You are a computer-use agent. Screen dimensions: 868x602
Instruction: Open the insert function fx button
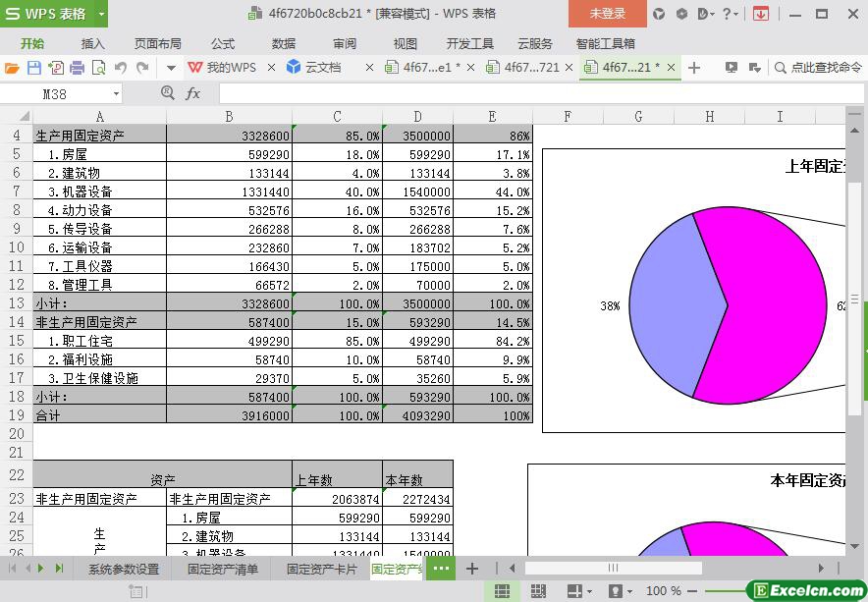[x=192, y=93]
